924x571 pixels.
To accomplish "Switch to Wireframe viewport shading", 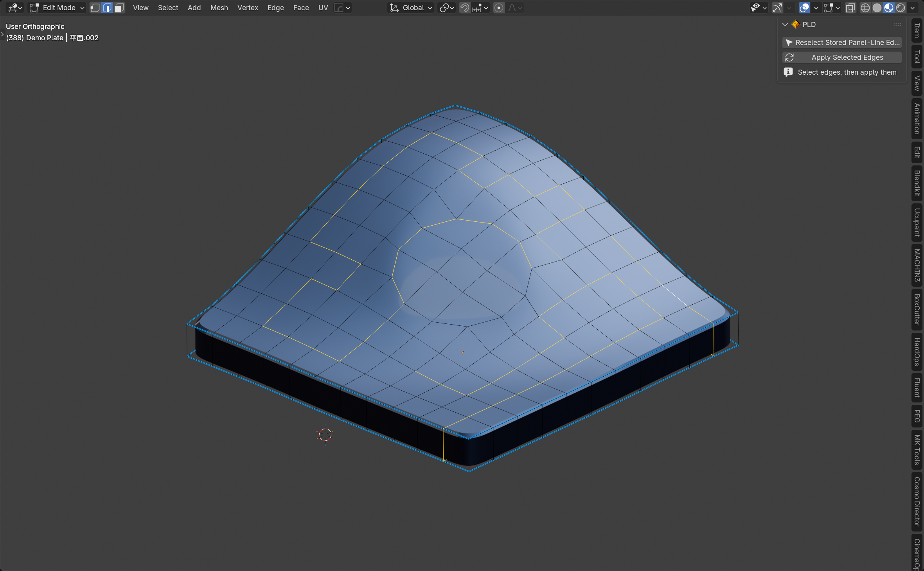I will coord(865,8).
